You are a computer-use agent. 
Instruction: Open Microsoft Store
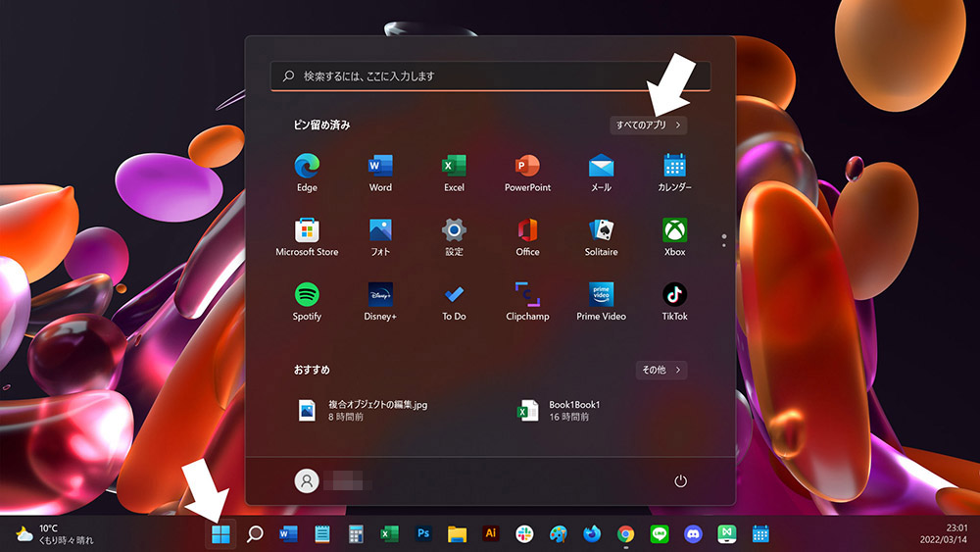coord(307,237)
